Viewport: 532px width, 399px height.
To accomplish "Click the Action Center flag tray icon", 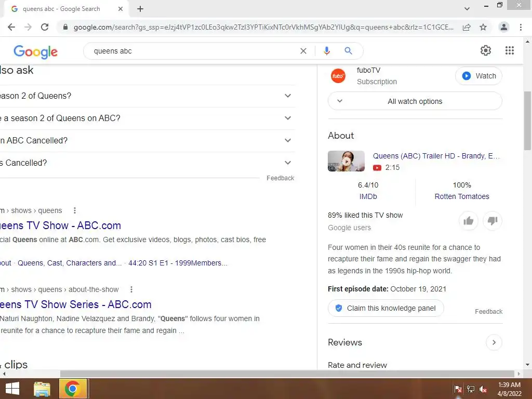I will click(x=458, y=389).
